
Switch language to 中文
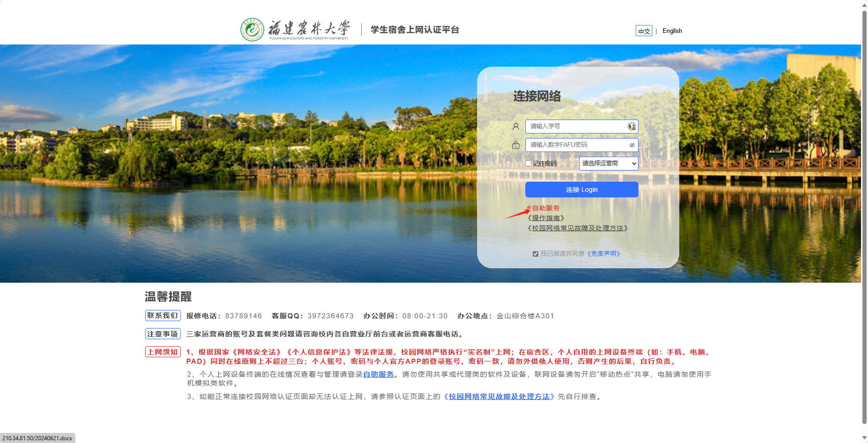pos(644,31)
